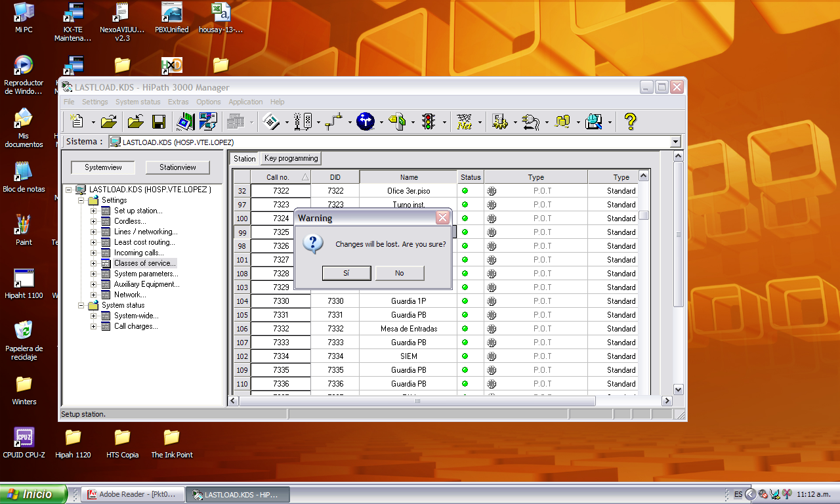Click the coins call charges toolbar icon
Viewport: 840px width, 504px height.
(562, 121)
